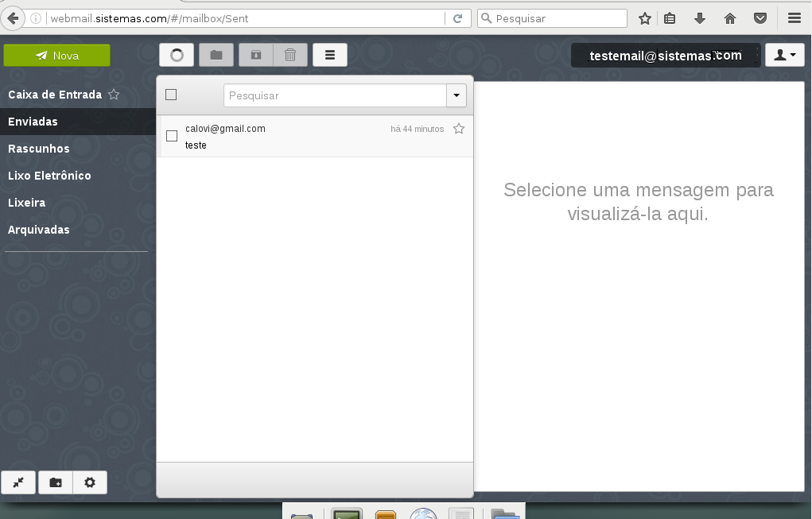
Task: Click the browser URL address field
Action: (246, 18)
